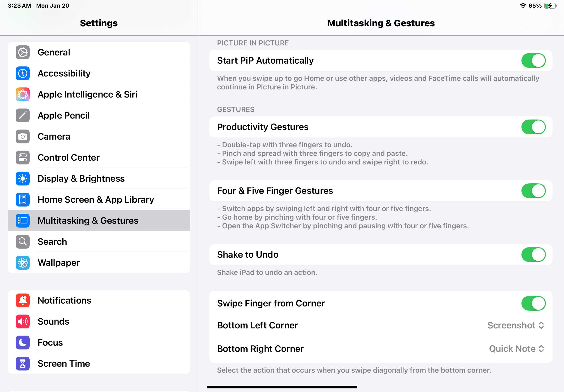The image size is (564, 392).
Task: Open Focus settings via moon icon
Action: [22, 343]
